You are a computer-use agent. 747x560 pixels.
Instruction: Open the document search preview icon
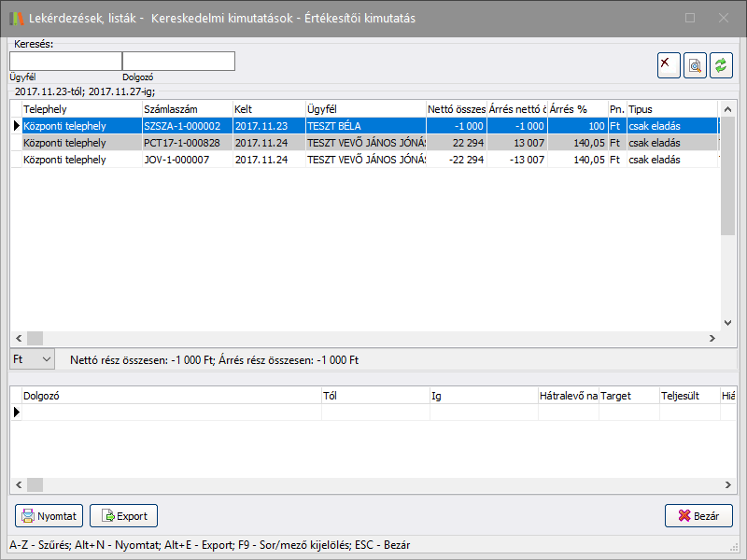coord(695,64)
